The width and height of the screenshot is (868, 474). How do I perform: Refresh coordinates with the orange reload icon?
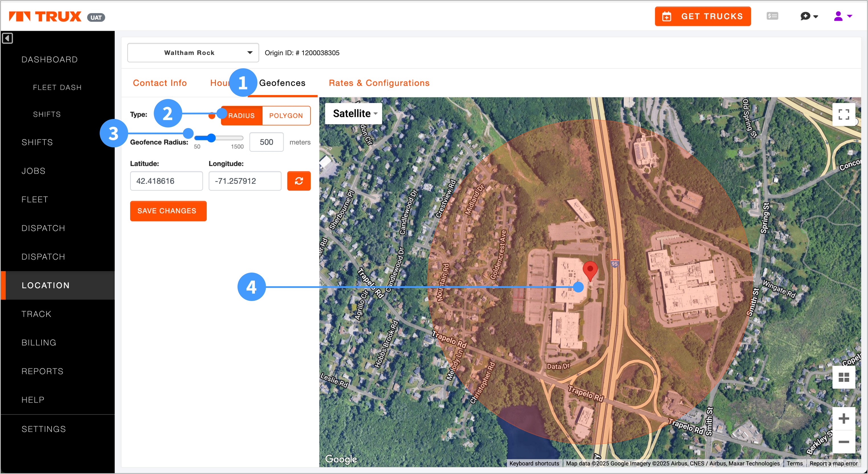298,181
